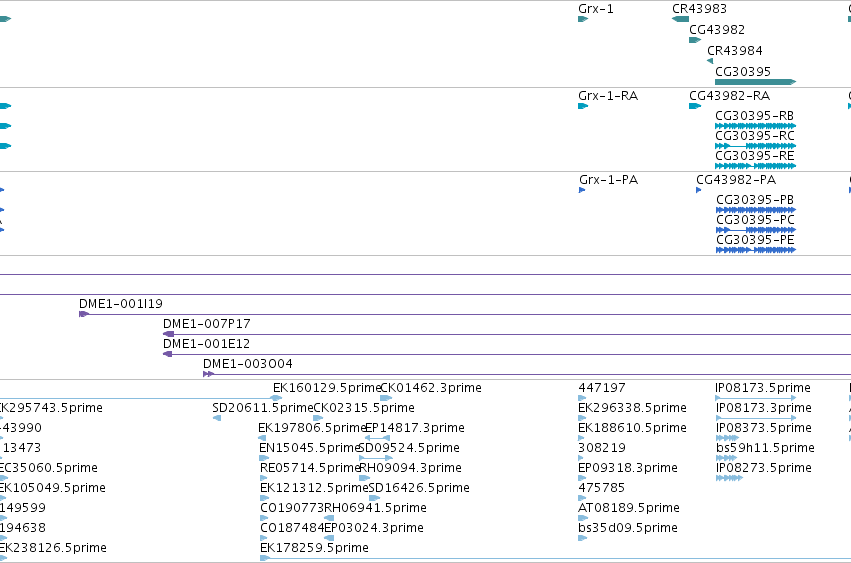Select the DME1-003O04 double-arrow glyph

coord(208,374)
